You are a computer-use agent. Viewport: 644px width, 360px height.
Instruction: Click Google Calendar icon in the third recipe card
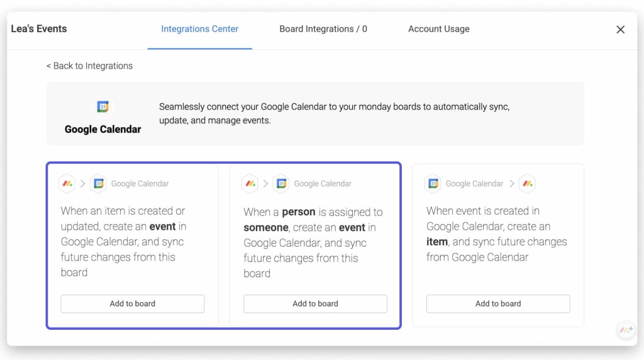click(x=433, y=183)
